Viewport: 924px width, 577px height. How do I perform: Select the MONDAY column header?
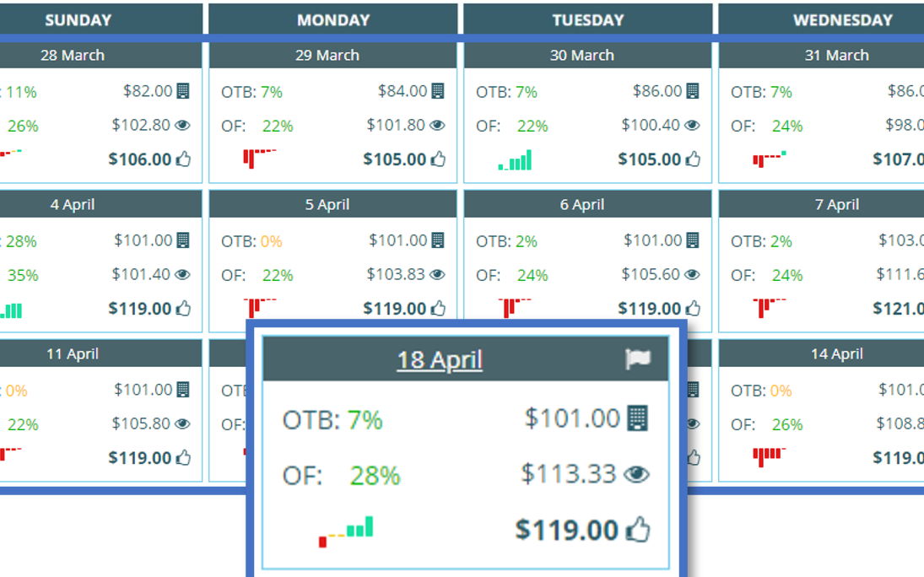point(333,19)
